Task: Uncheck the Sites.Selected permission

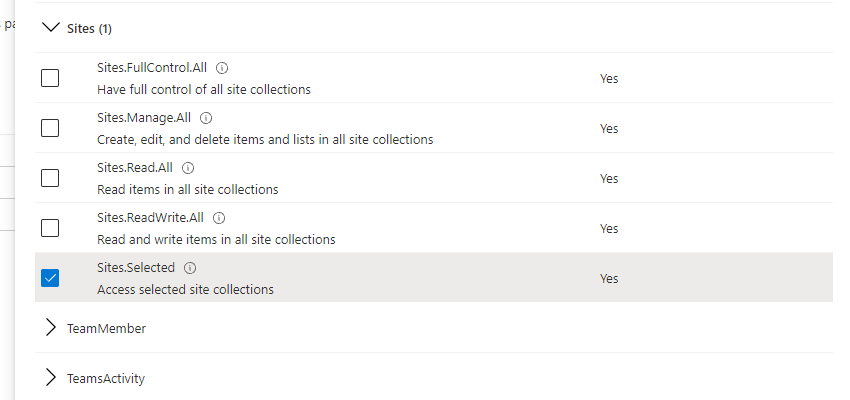Action: pyautogui.click(x=50, y=278)
